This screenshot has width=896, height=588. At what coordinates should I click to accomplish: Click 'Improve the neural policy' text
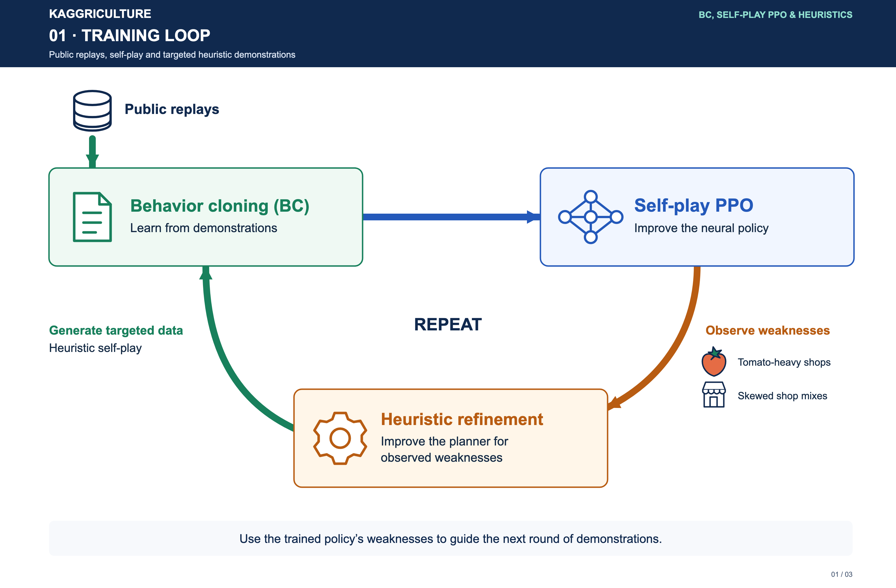coord(701,228)
